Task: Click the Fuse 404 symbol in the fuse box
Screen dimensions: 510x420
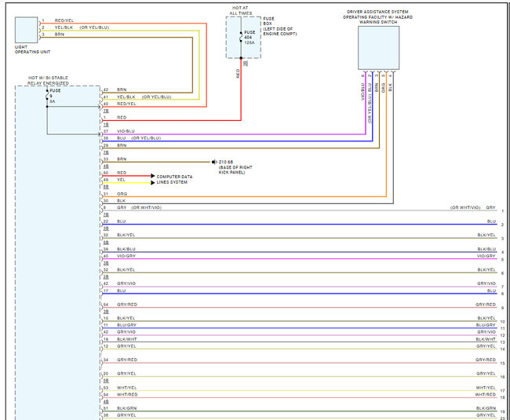Action: (241, 38)
